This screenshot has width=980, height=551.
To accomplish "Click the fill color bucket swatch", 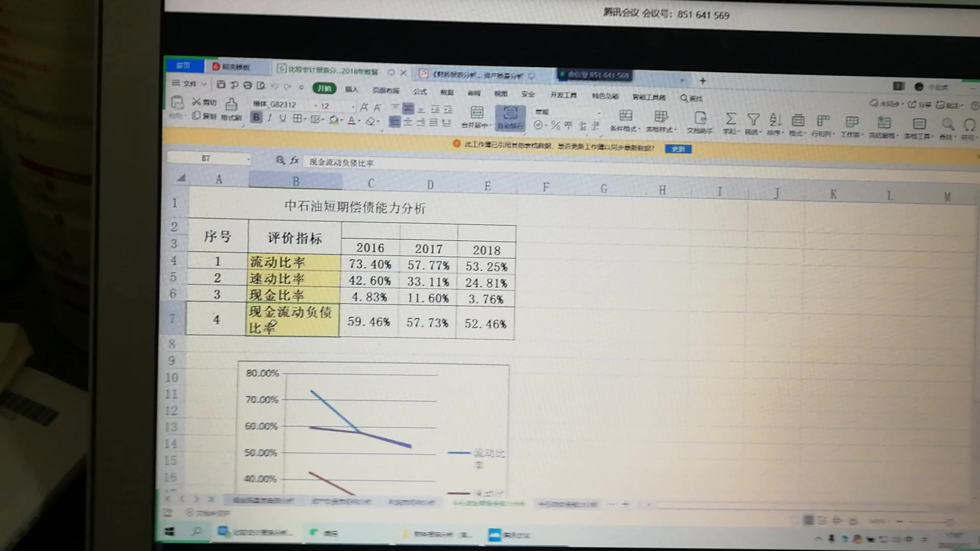I will pyautogui.click(x=333, y=120).
